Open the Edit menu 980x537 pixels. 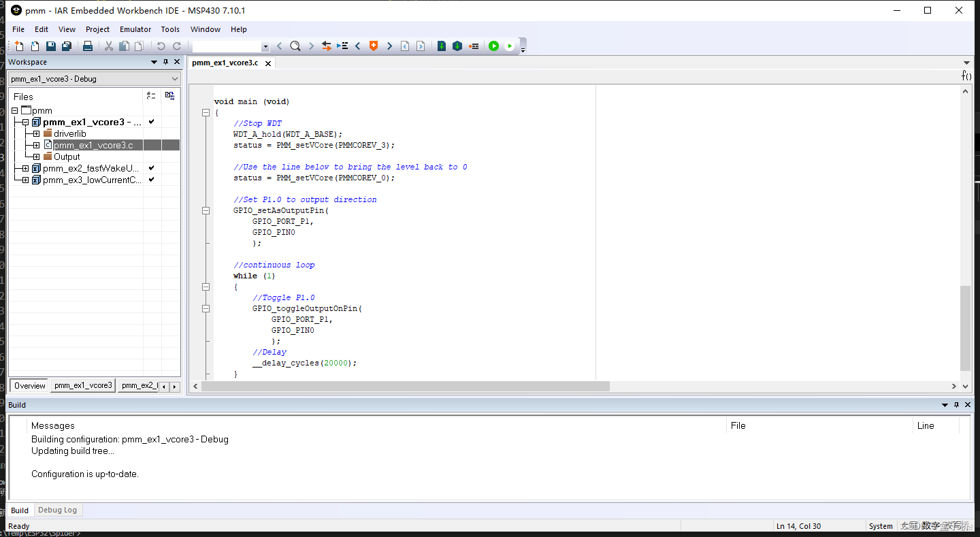pos(42,29)
